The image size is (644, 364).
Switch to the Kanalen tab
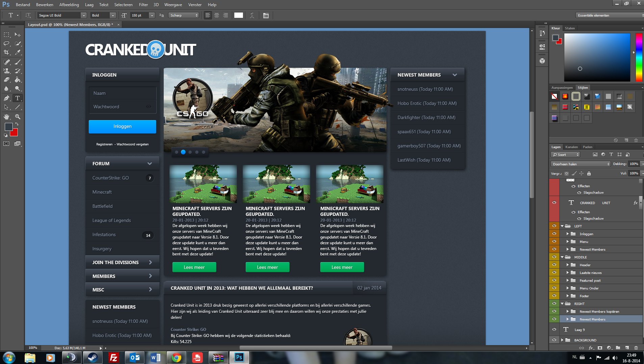click(571, 147)
